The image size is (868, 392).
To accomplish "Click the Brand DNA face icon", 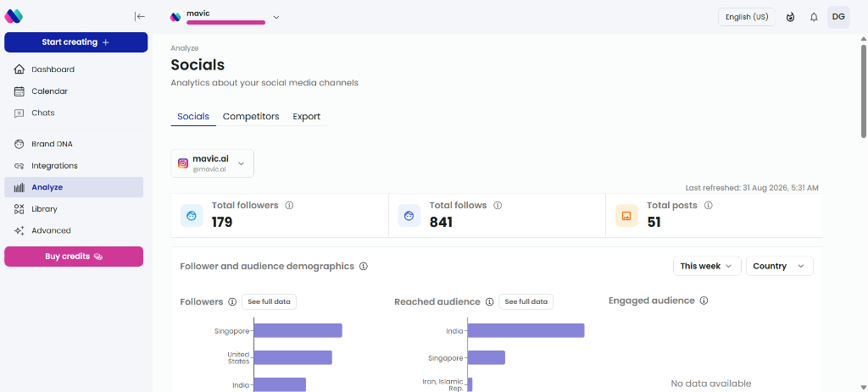I will coord(19,144).
